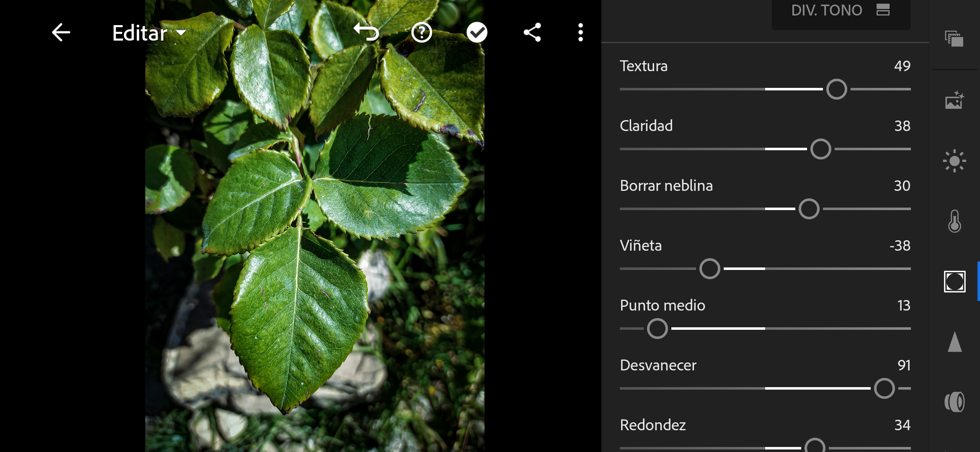The height and width of the screenshot is (452, 980).
Task: Adjust the Redondez slider handle
Action: point(815,446)
